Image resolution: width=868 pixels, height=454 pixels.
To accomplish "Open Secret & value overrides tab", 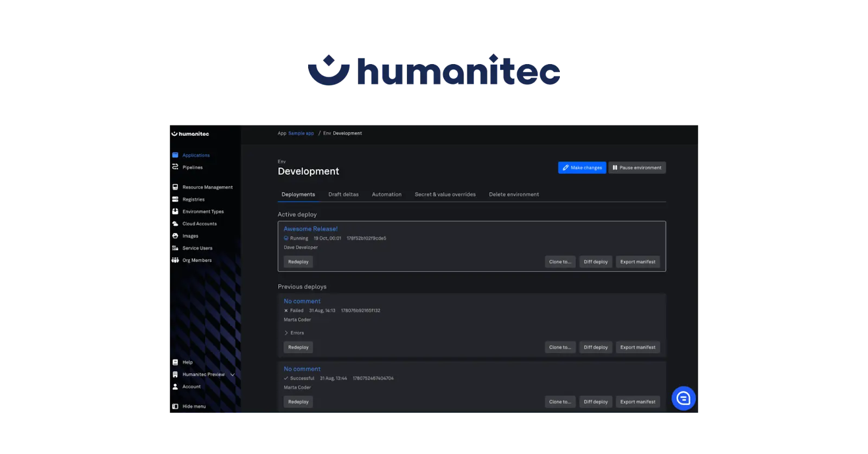I will point(445,194).
